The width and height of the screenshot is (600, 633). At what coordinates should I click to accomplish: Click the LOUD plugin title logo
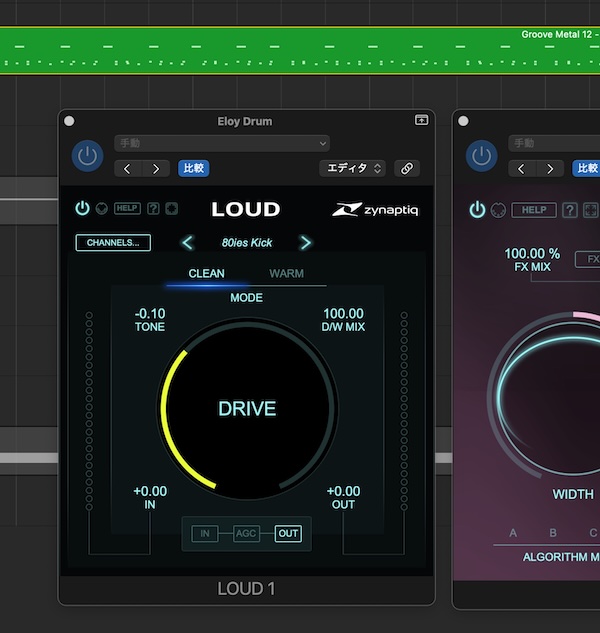coord(245,209)
